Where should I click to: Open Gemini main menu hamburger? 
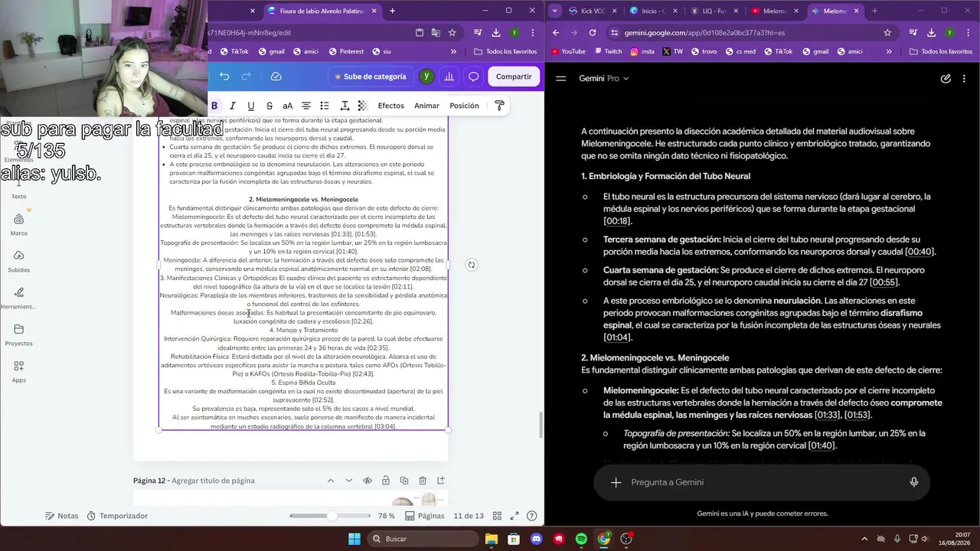(561, 78)
